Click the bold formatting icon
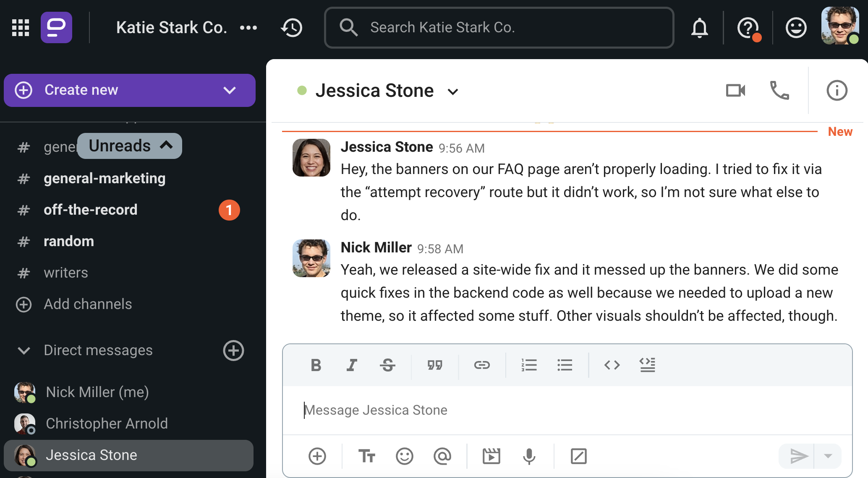The image size is (868, 478). (315, 364)
